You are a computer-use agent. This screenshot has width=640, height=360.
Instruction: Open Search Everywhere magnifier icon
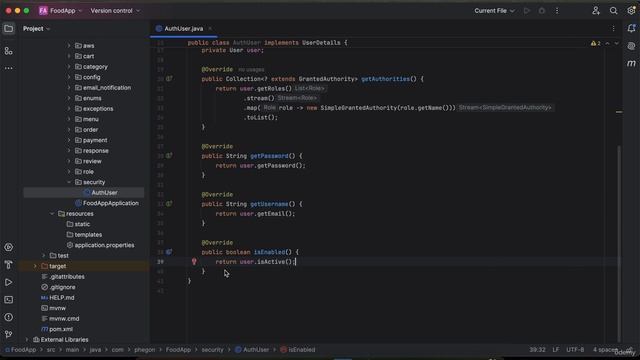pyautogui.click(x=613, y=11)
